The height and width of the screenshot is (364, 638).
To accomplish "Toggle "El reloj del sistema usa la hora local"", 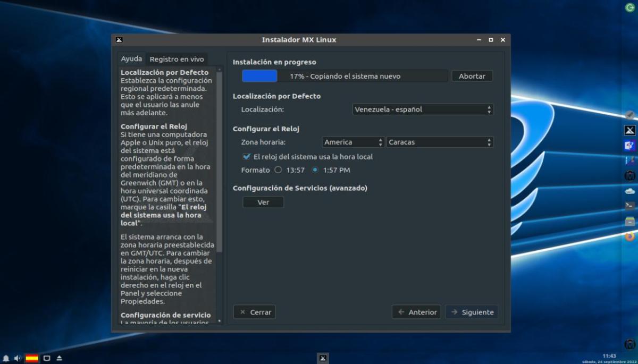I will click(247, 157).
